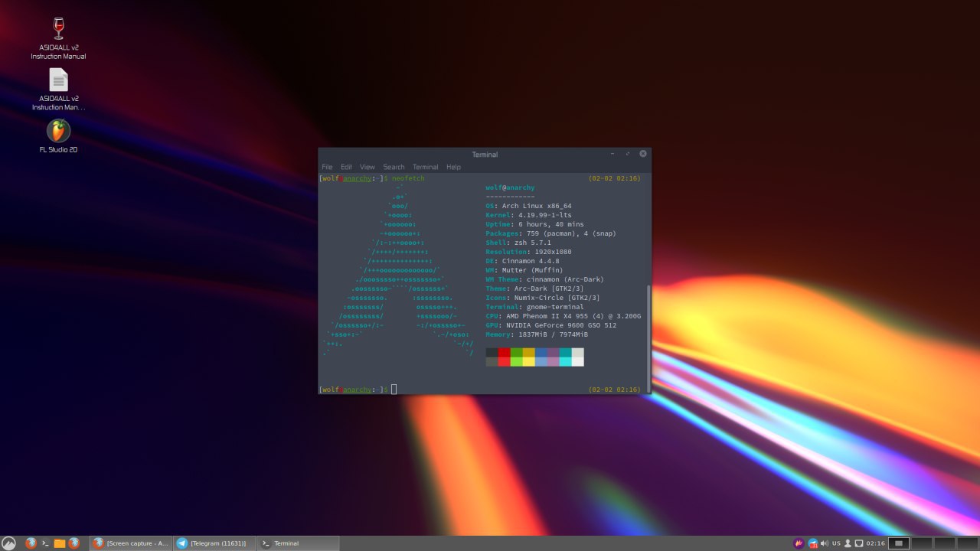Open the network connection applet
Image resolution: width=980 pixels, height=551 pixels.
[x=859, y=543]
